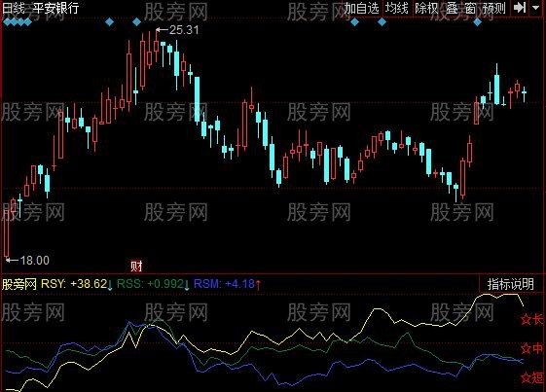546x392 pixels.
Task: Open the dropdown arrow at the toolbar's right end
Action: pyautogui.click(x=536, y=8)
